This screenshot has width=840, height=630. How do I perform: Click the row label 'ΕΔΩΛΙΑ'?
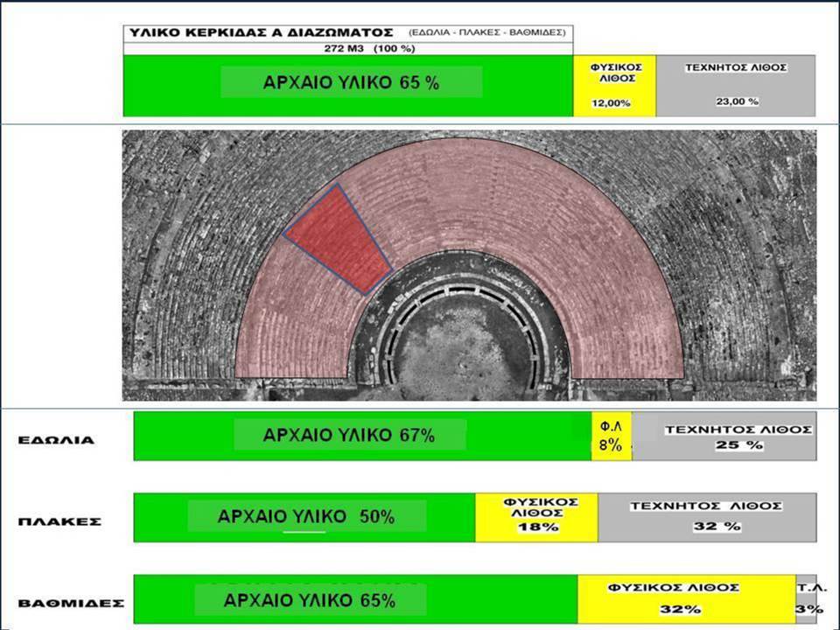pos(56,440)
